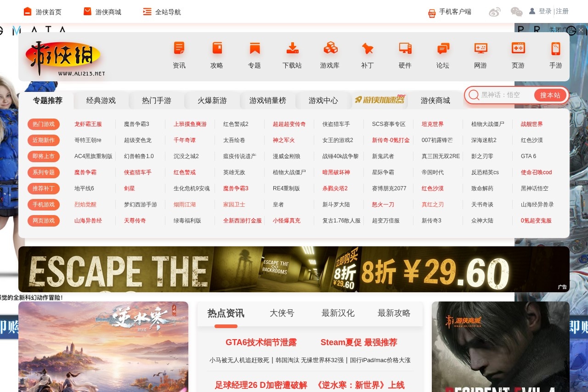The height and width of the screenshot is (392, 588).
Task: Click the 推荐补丁 category button
Action: [x=44, y=188]
